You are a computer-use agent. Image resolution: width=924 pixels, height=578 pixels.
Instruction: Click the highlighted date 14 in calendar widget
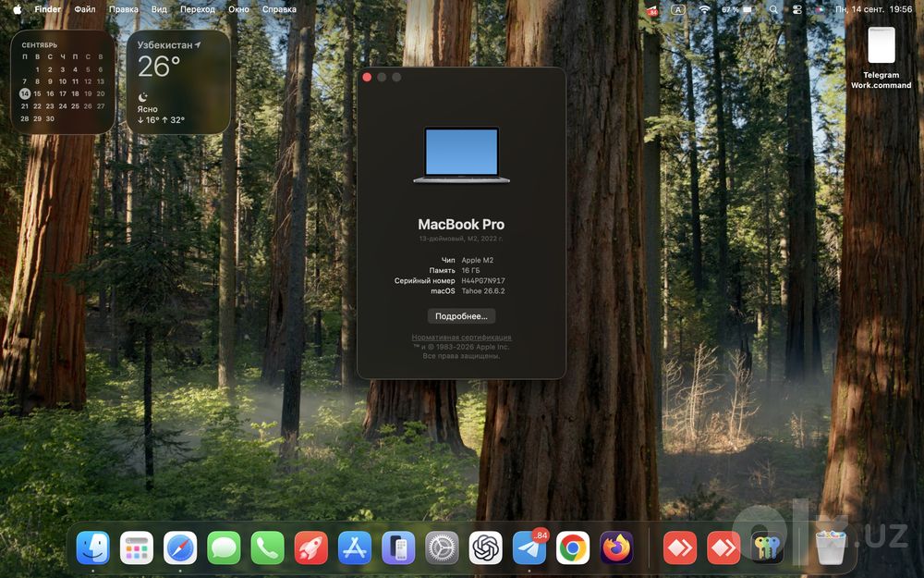pos(25,93)
